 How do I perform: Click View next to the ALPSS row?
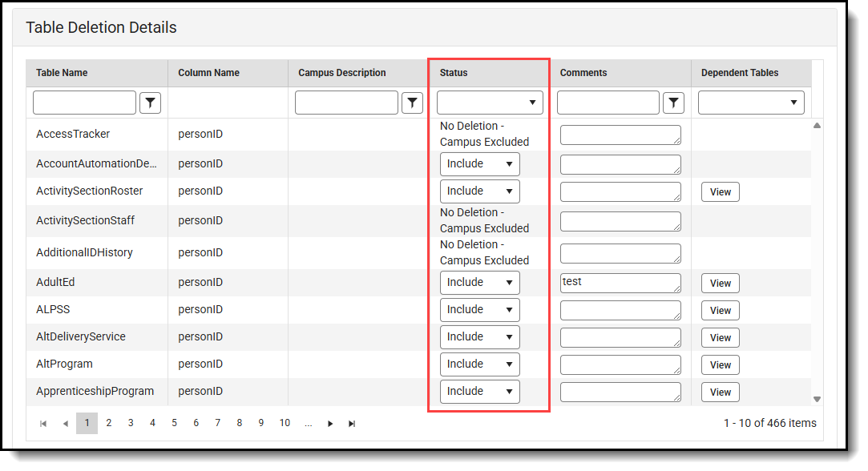click(x=719, y=310)
